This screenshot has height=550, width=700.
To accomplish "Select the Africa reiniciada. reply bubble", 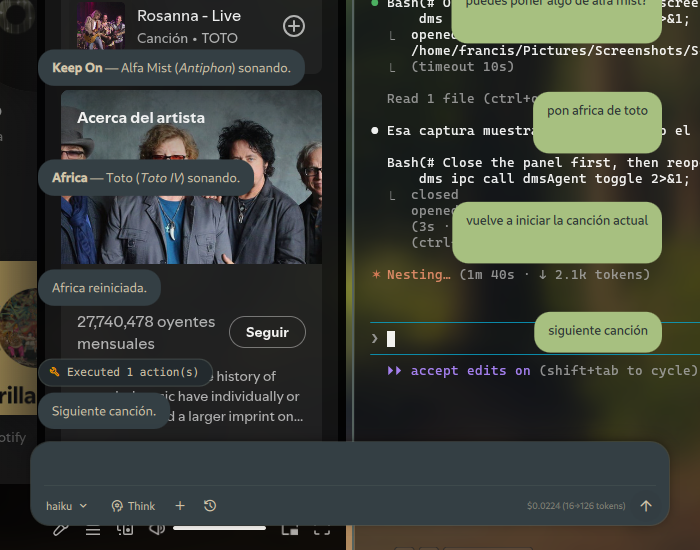I will click(100, 288).
